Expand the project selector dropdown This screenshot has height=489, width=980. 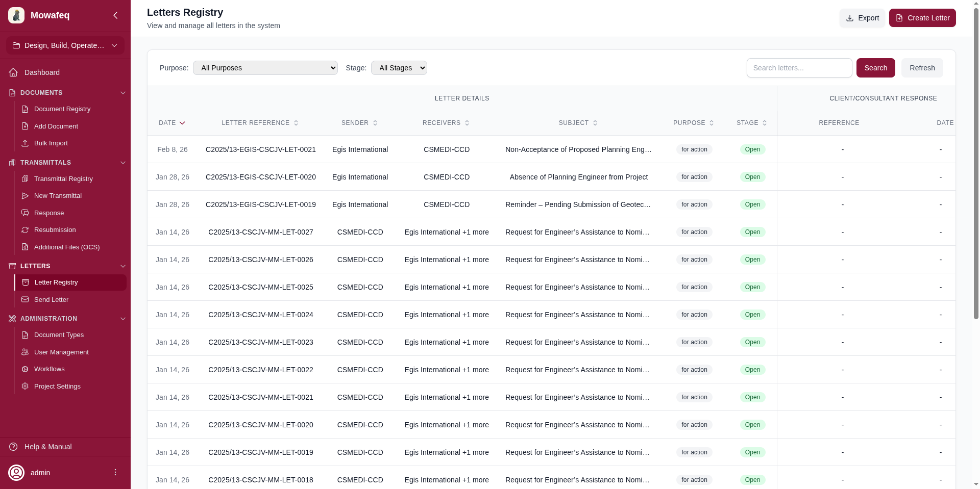[65, 45]
